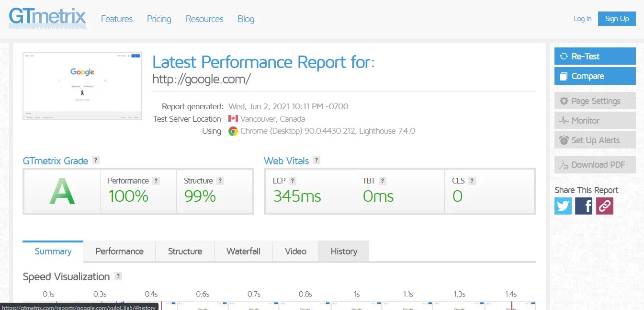Open help icon next to GTmetrix Grade
Viewport: 644px width, 310px height.
pos(96,161)
